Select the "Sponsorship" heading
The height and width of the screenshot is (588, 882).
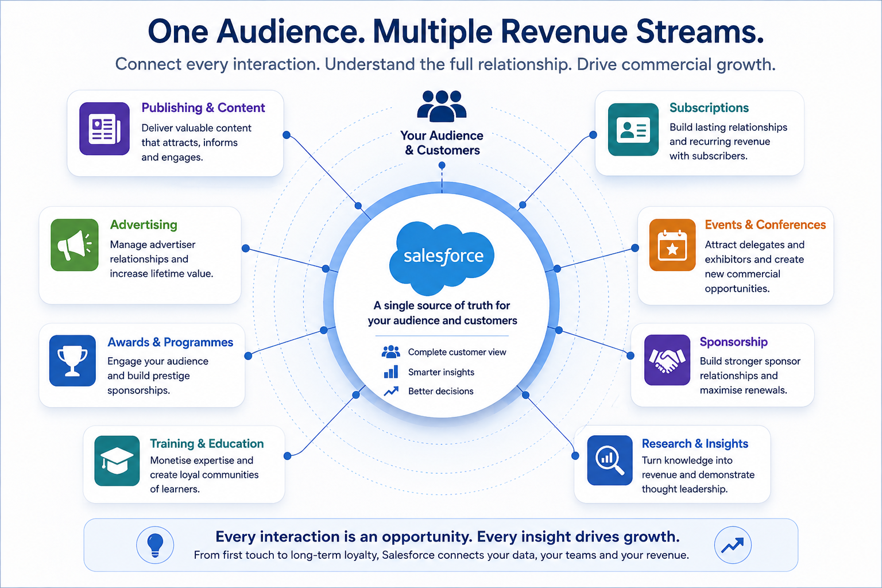[x=734, y=342]
